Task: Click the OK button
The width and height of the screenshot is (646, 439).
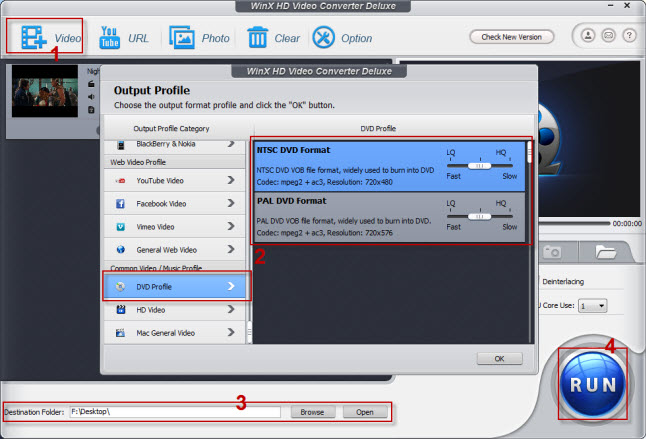Action: 499,359
